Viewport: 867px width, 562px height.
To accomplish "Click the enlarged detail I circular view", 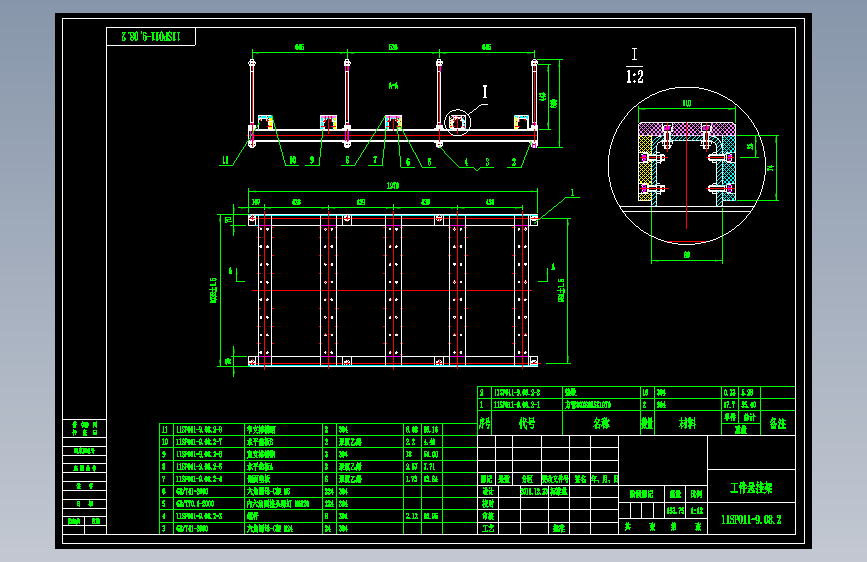I will pyautogui.click(x=686, y=165).
